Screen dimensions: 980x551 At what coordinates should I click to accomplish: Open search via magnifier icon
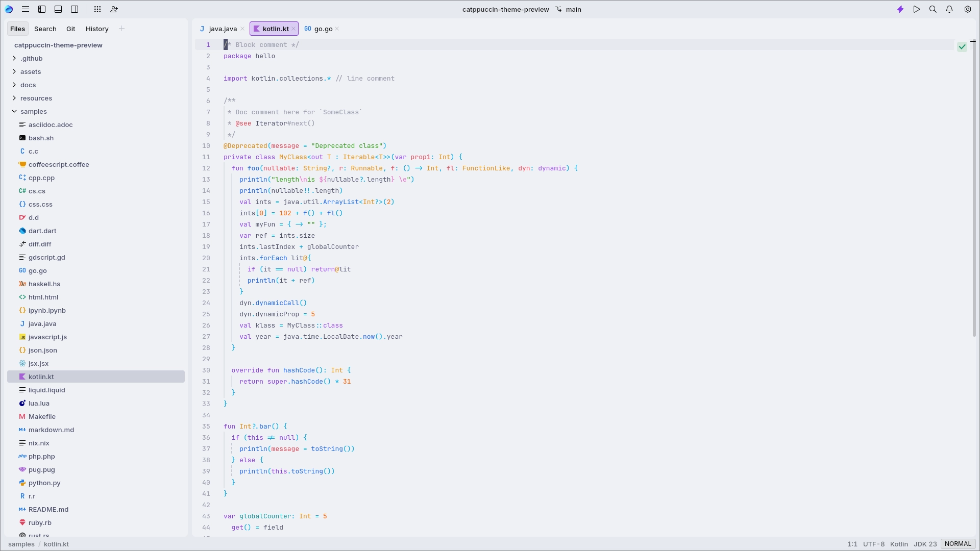point(933,9)
